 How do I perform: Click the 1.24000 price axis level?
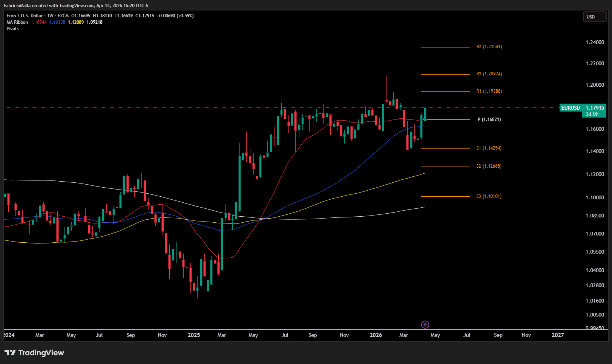tap(595, 42)
